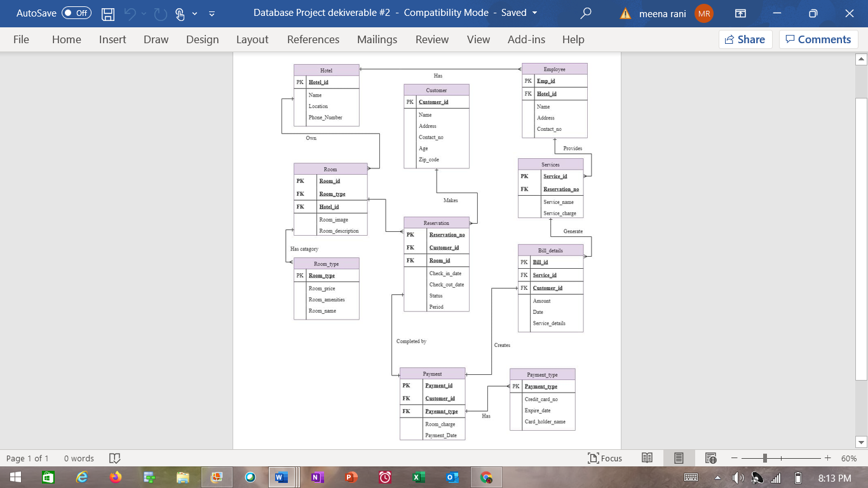The height and width of the screenshot is (488, 868).
Task: Click the proofing errors icon in status bar
Action: (x=114, y=458)
